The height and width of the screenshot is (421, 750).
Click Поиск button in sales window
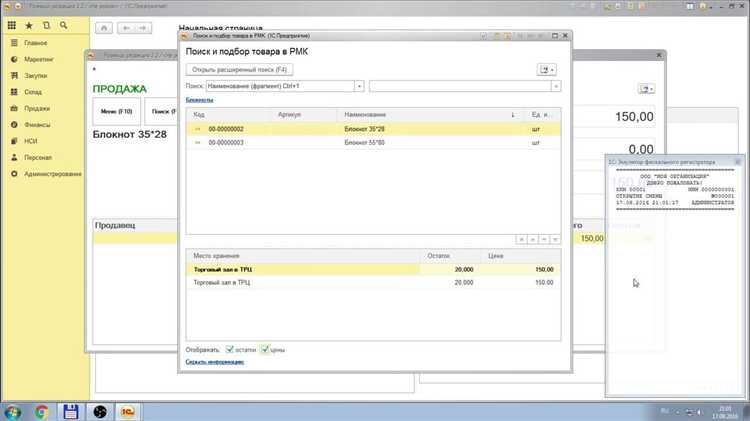(161, 111)
